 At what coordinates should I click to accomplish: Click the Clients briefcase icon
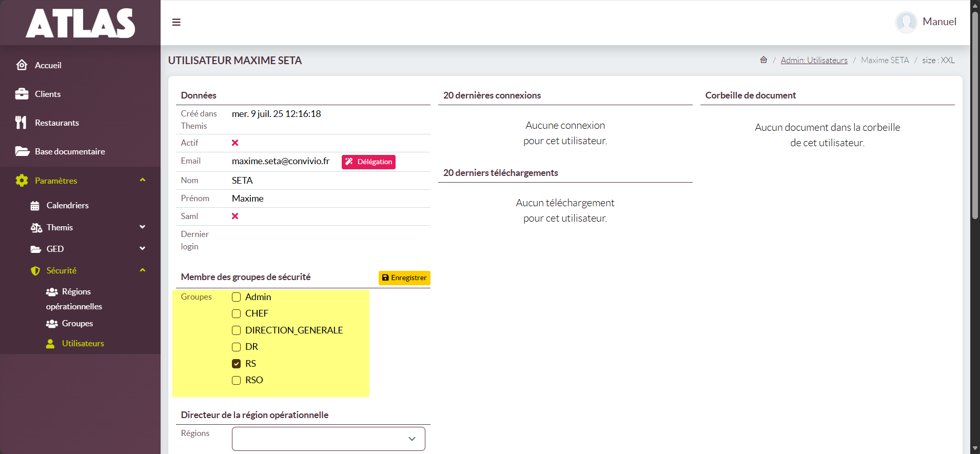point(22,94)
